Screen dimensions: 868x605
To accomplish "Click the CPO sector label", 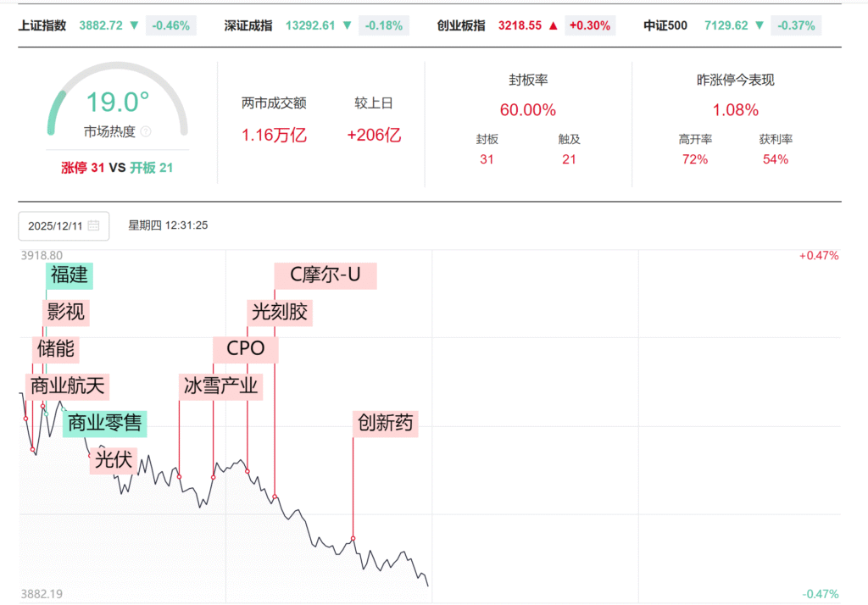I will click(x=245, y=348).
